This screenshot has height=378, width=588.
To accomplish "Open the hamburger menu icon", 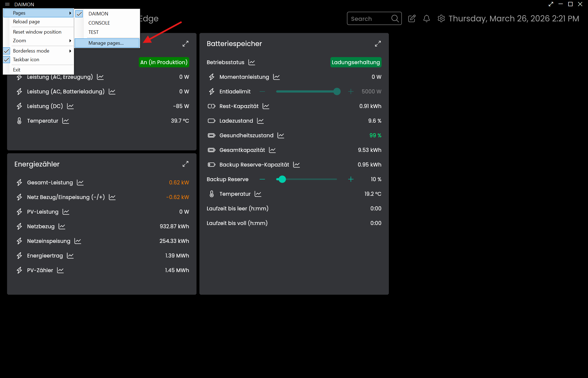I will coord(7,4).
